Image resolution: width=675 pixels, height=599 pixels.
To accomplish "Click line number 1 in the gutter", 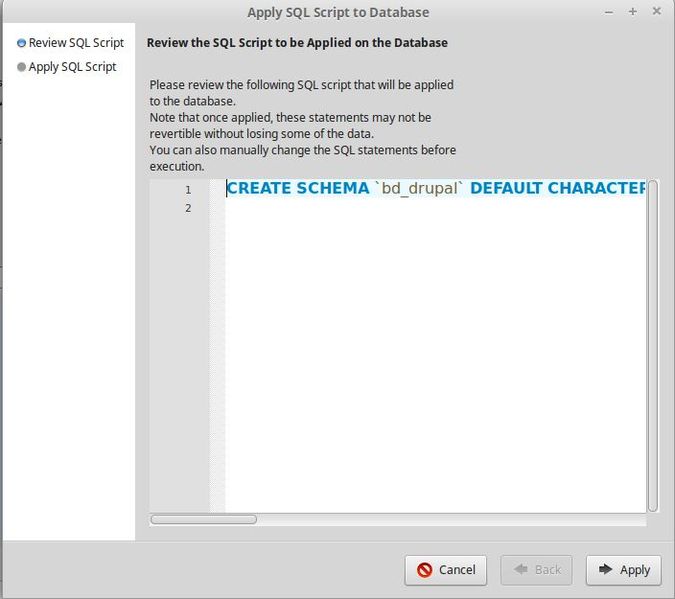I will (188, 189).
